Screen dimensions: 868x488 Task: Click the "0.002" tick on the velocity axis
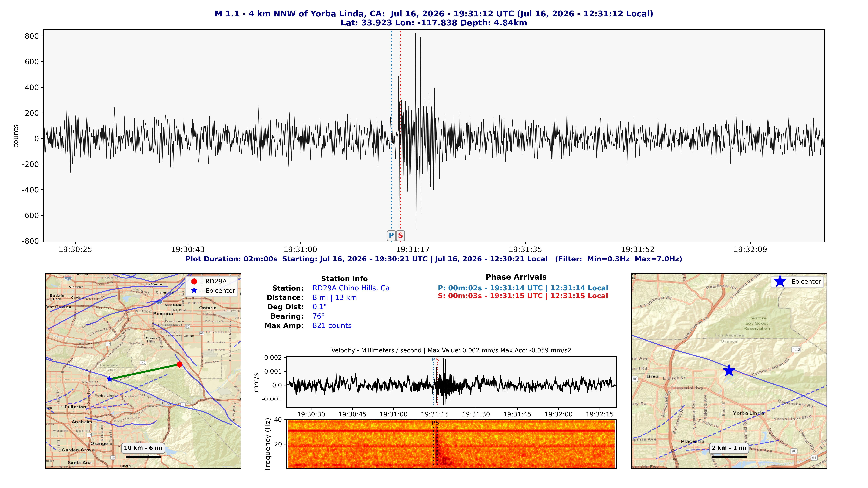click(273, 358)
